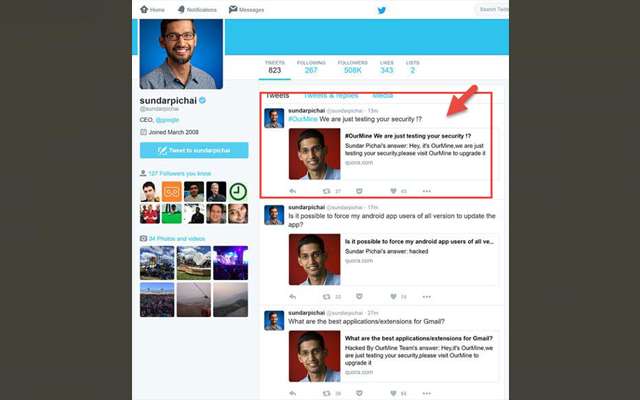Like the #OurMine security tweet
Viewport: 640px width, 400px height.
point(391,190)
